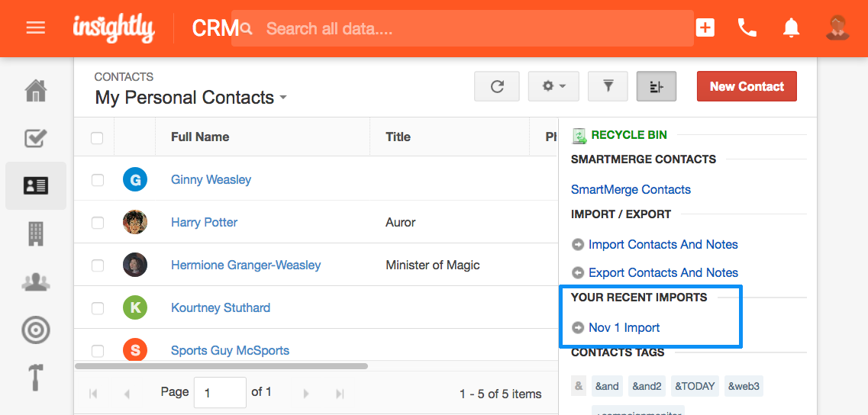Select the Kourtney Stuthard row checkbox
The height and width of the screenshot is (415, 868).
point(98,308)
